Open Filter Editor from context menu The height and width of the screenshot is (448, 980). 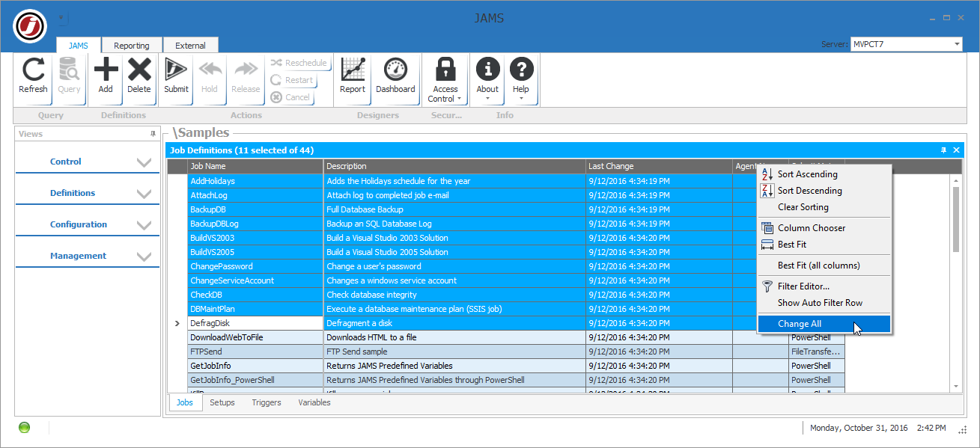click(824, 286)
